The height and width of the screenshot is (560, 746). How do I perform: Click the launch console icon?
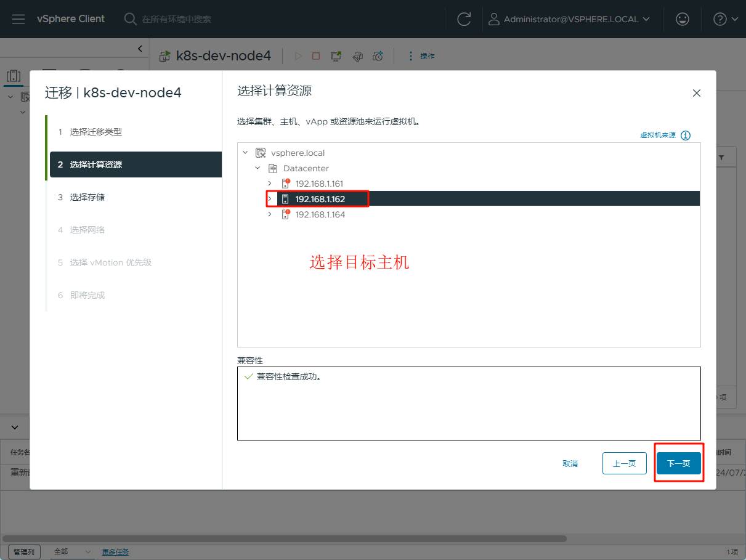pos(336,56)
